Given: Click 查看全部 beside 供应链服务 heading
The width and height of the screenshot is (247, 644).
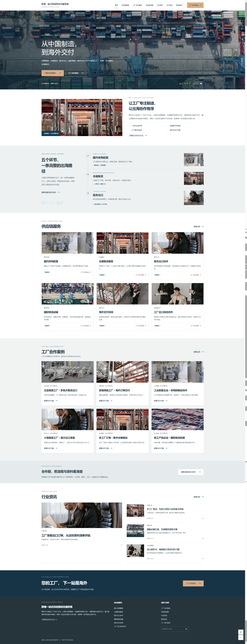Looking at the screenshot, I should tap(198, 227).
